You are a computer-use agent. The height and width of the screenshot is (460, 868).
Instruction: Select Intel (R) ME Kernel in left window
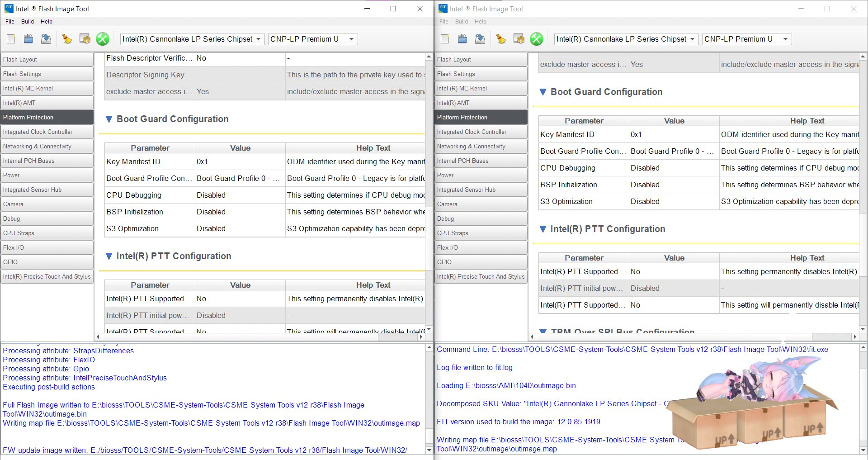47,88
